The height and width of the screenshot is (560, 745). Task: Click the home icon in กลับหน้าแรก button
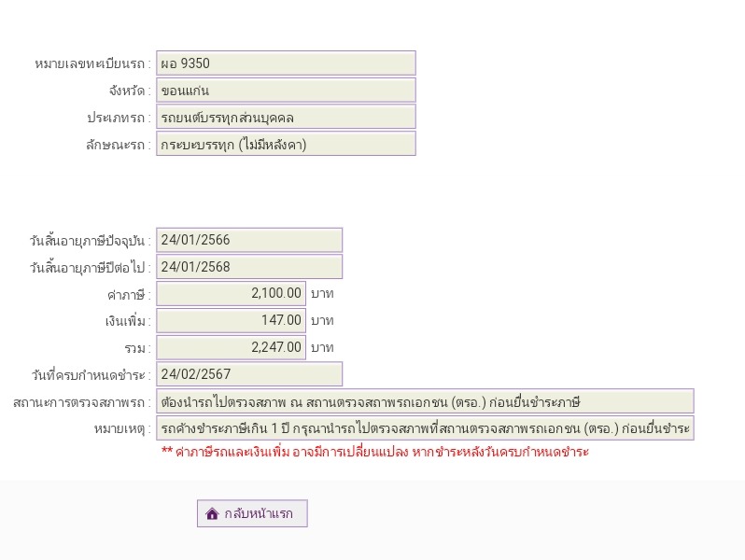pos(212,513)
